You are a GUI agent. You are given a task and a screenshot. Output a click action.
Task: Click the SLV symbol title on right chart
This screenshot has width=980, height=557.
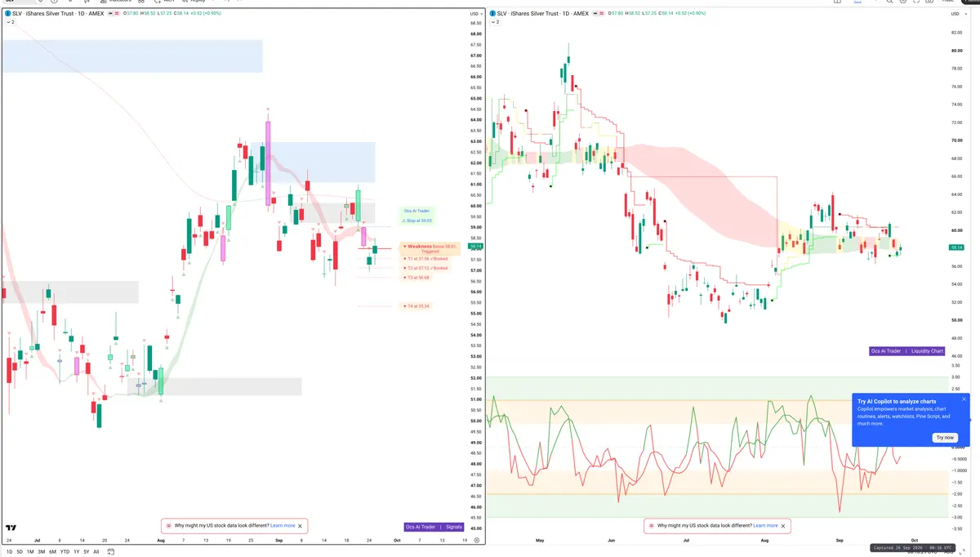tap(543, 13)
